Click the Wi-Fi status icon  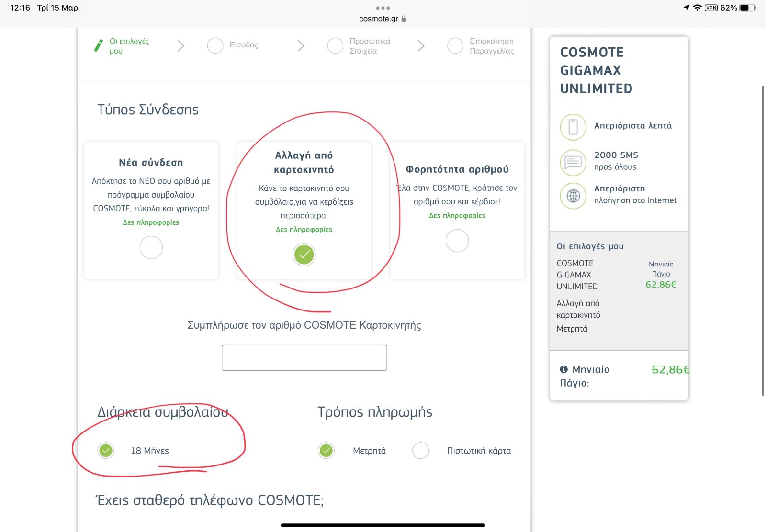point(698,8)
